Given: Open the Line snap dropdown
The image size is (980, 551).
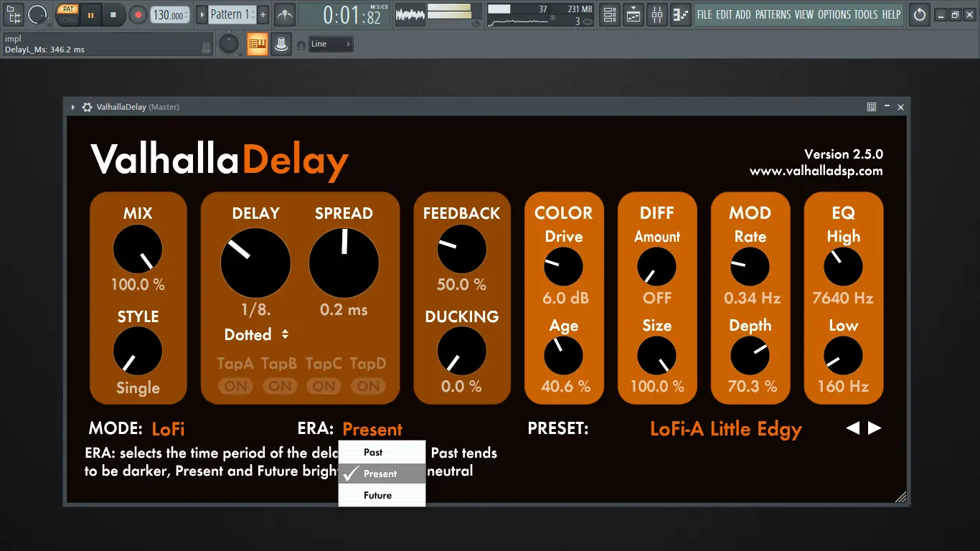Looking at the screenshot, I should click(331, 44).
